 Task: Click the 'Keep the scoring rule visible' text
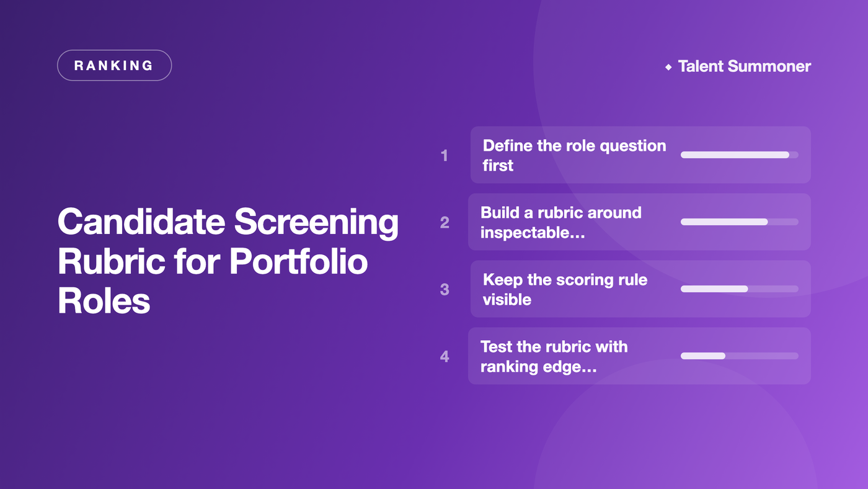click(565, 289)
